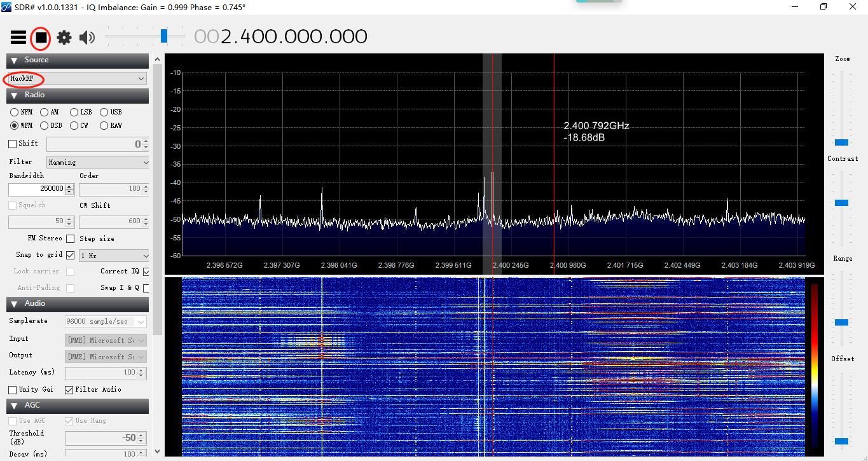The height and width of the screenshot is (461, 868).
Task: Open the 1 Hz step size dropdown
Action: pos(114,256)
